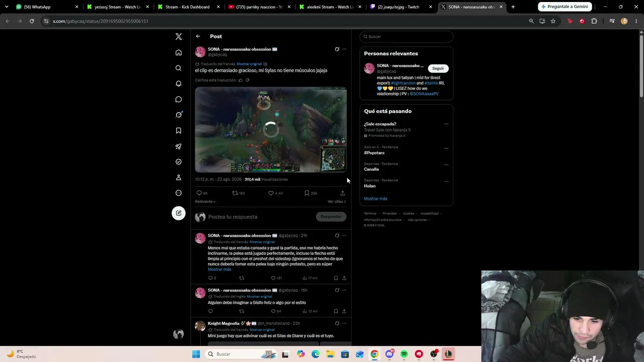Play the League of Legends video clip
Screen dimensions: 644x362
pyautogui.click(x=271, y=130)
